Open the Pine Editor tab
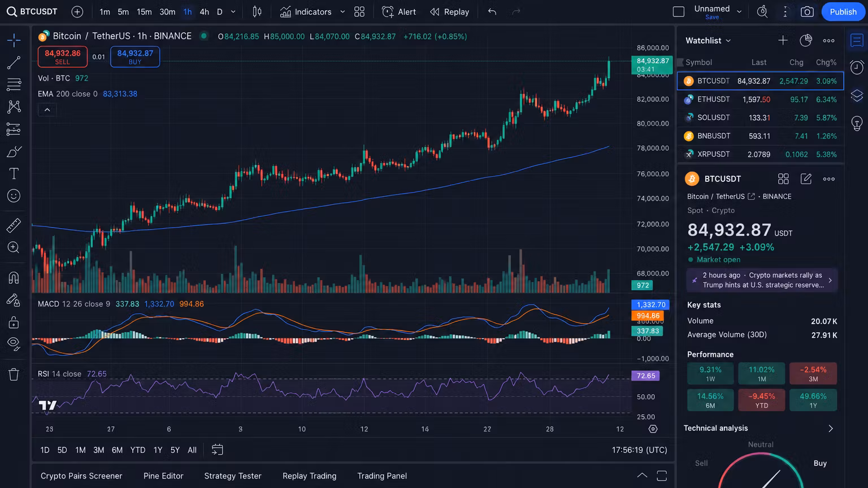The height and width of the screenshot is (488, 868). point(163,476)
